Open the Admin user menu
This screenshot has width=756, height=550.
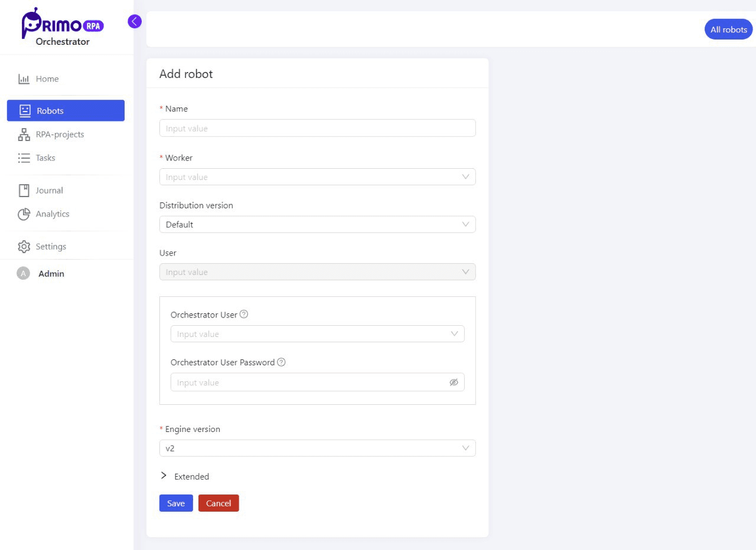point(51,274)
